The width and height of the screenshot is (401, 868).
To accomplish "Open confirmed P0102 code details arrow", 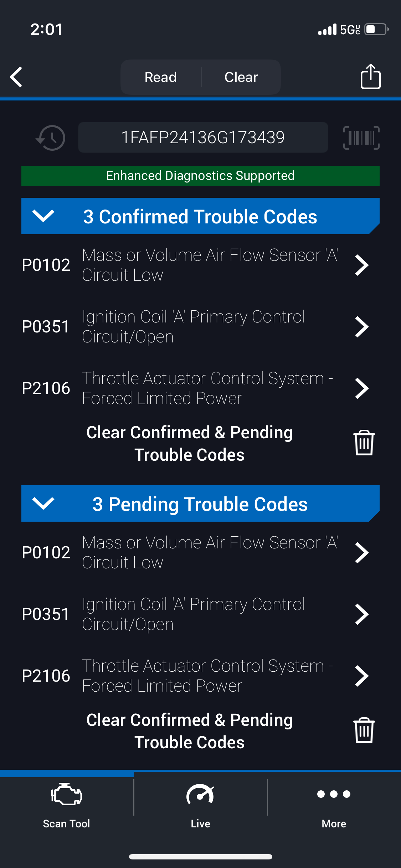I will 361,265.
